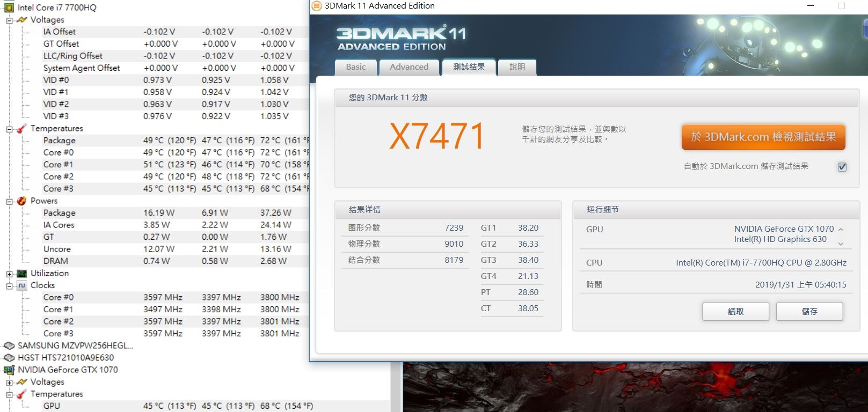Switch to the Advanced tab

pos(409,67)
